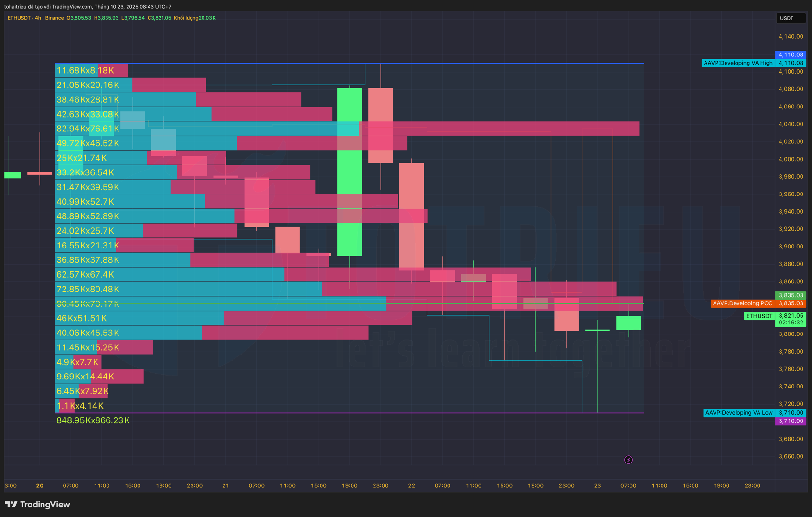Click the 11.68Kx8.18K top profile row
This screenshot has width=812, height=517.
click(85, 70)
